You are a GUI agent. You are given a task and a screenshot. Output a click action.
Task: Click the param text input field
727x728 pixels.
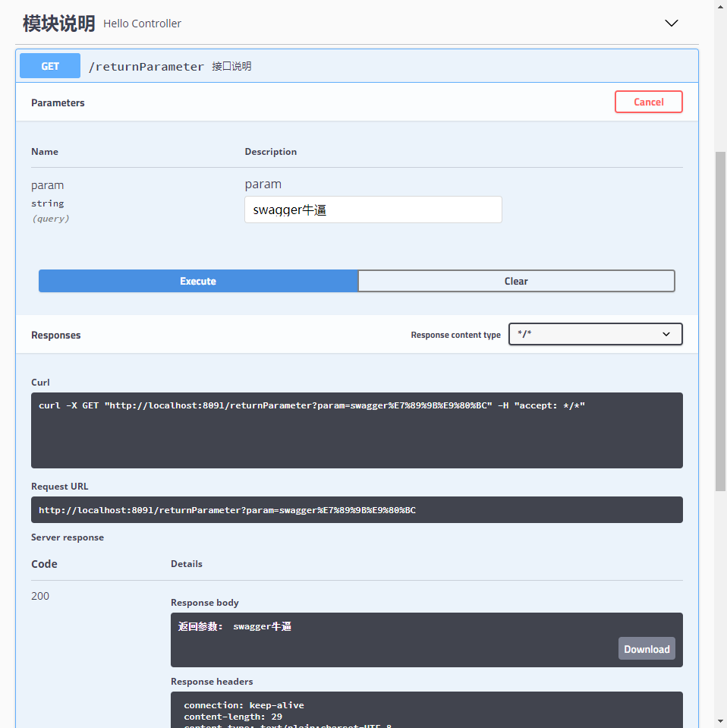tap(373, 210)
